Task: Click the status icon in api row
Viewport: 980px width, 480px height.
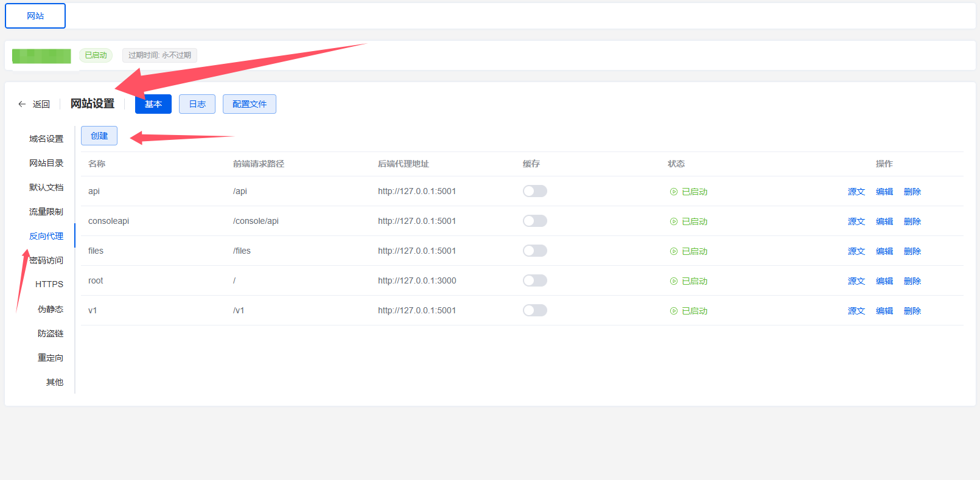Action: tap(674, 192)
